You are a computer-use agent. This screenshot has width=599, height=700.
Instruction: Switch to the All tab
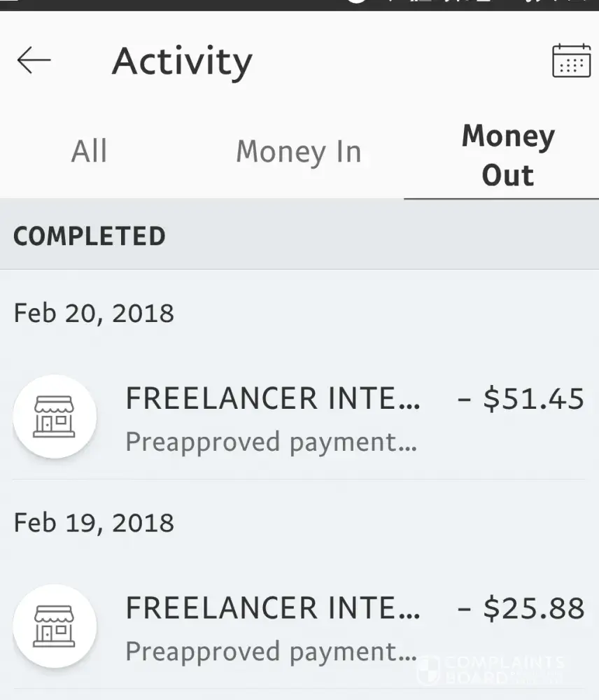click(x=89, y=151)
